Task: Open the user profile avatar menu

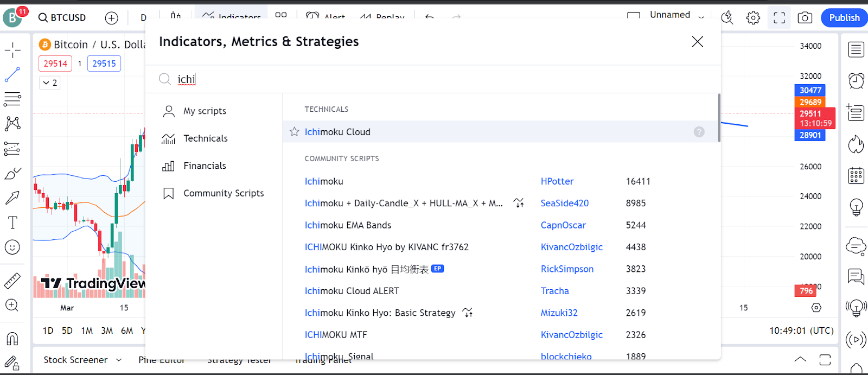Action: (x=12, y=17)
